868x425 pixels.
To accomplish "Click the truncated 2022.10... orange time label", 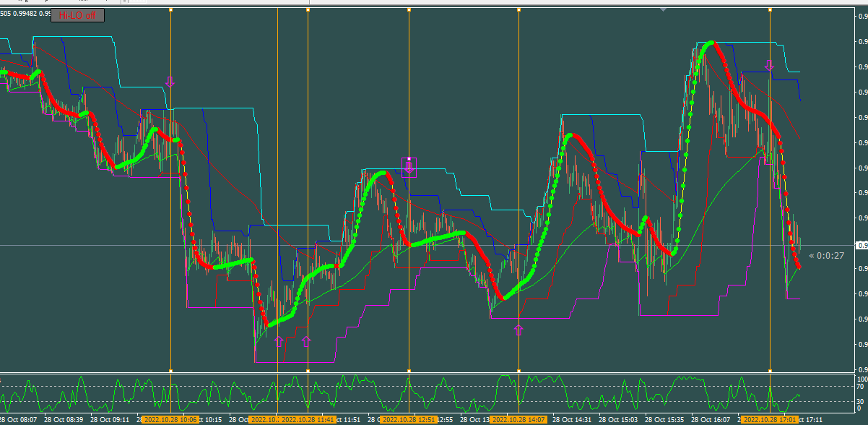I will click(x=264, y=419).
